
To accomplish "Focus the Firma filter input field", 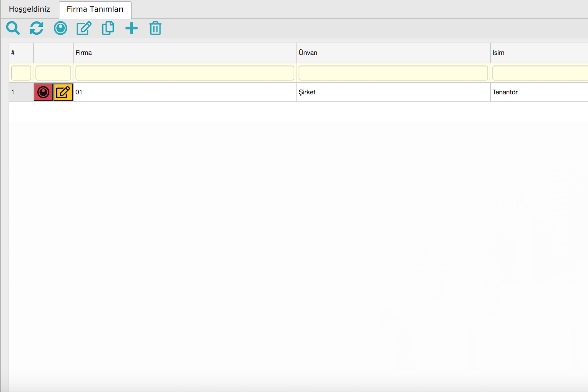I will (185, 73).
